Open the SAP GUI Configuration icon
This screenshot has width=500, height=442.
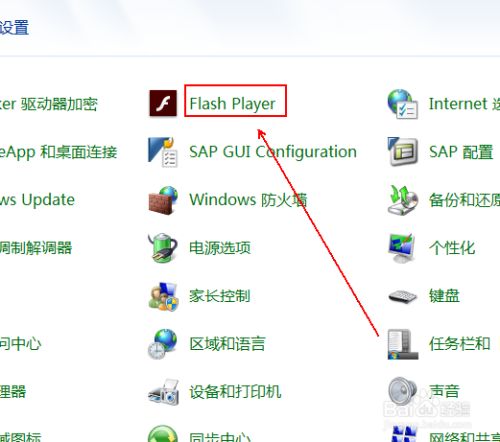point(163,152)
